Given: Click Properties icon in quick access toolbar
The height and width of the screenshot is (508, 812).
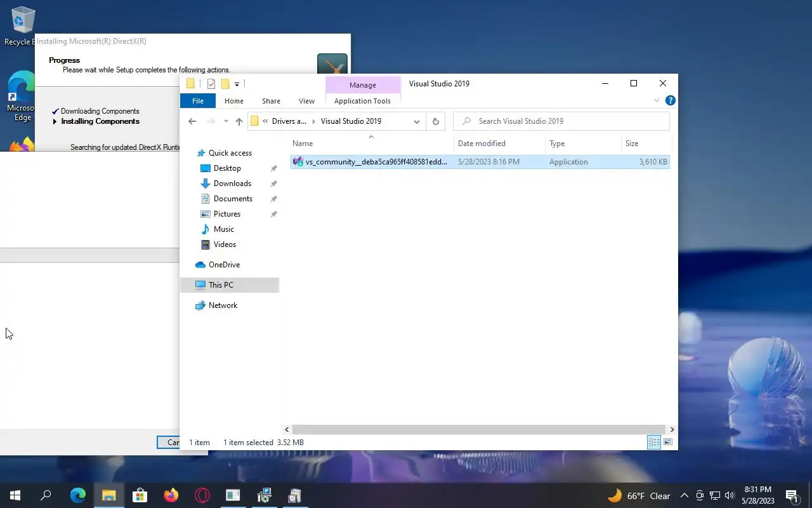Looking at the screenshot, I should click(x=211, y=84).
